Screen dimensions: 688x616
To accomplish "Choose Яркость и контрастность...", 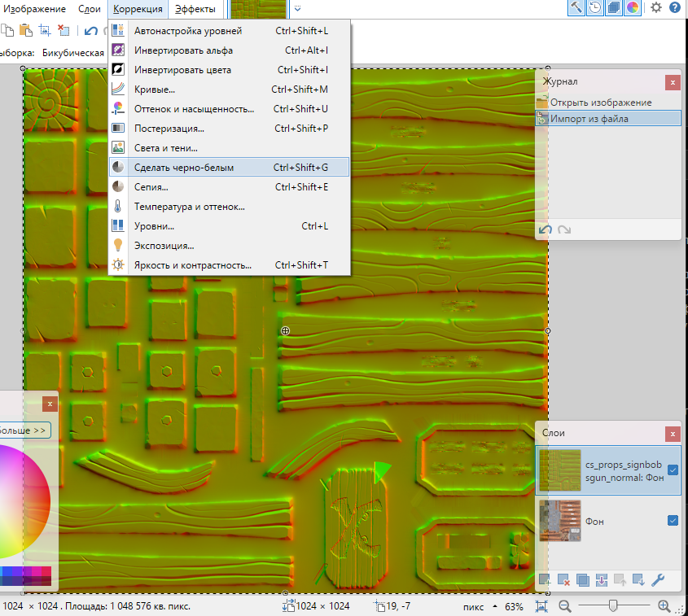I will pyautogui.click(x=229, y=264).
